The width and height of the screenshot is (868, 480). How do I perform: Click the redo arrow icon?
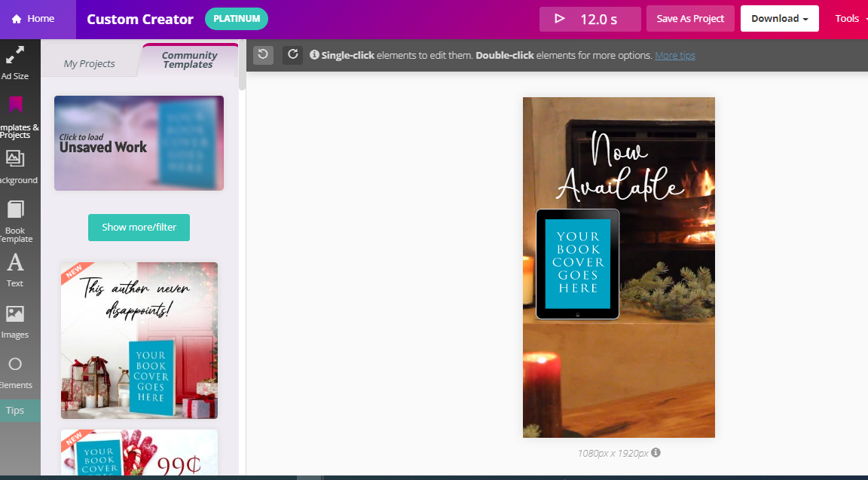tap(292, 54)
